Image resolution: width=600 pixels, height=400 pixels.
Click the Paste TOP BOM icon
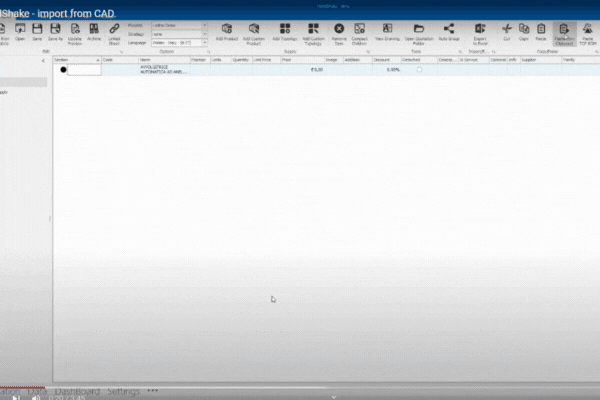(x=588, y=29)
